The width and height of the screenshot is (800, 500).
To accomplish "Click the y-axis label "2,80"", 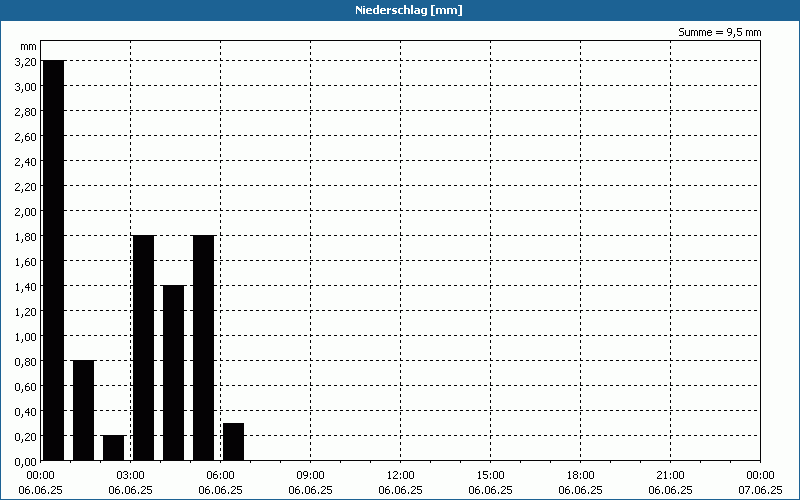I will pos(26,112).
